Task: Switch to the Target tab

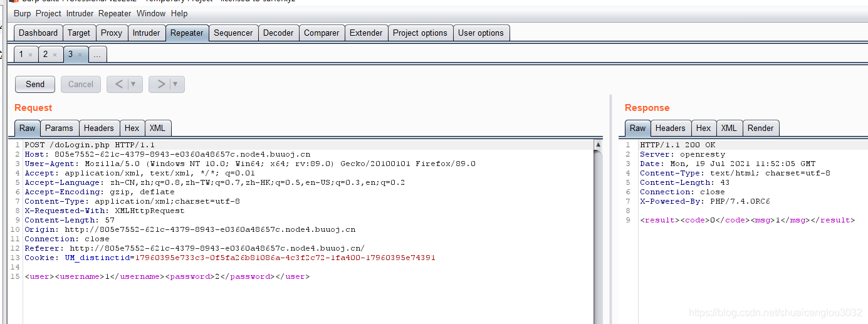Action: click(79, 33)
